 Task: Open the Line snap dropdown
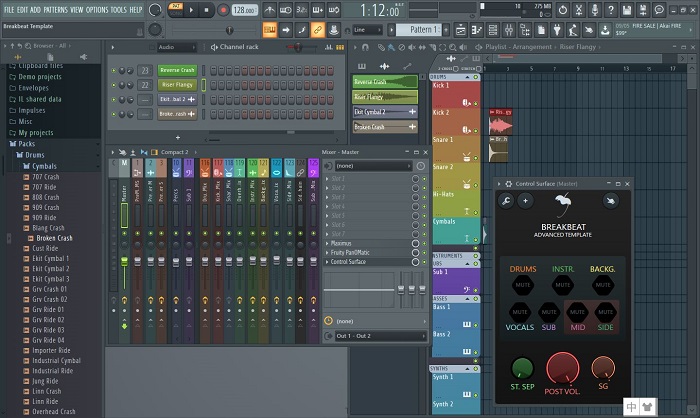(x=367, y=30)
